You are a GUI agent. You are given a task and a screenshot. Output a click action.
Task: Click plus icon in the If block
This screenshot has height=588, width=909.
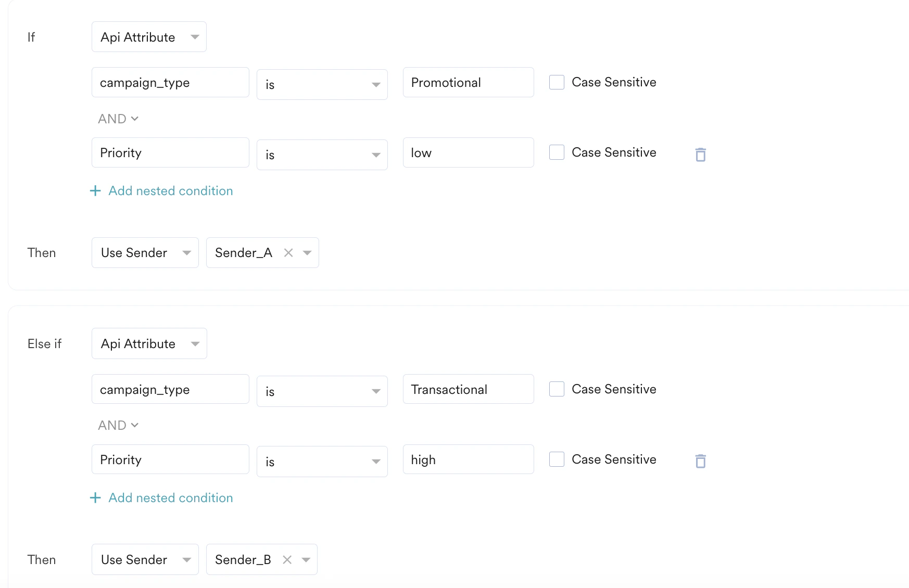coord(95,191)
